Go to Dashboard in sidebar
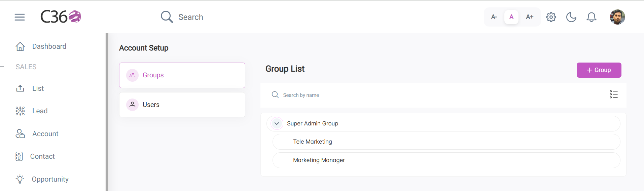Image resolution: width=644 pixels, height=191 pixels. (x=49, y=46)
